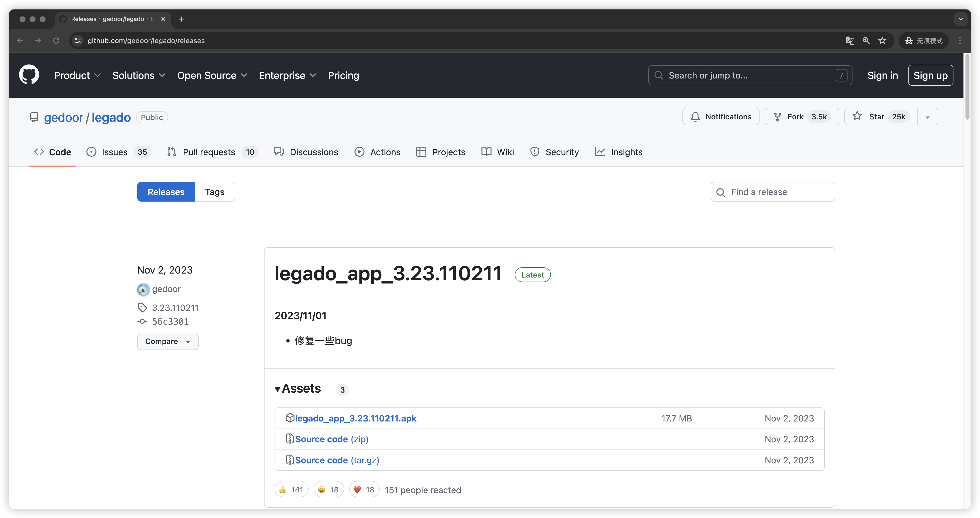Screen dimensions: 980x518
Task: Star the legado repository
Action: [881, 117]
